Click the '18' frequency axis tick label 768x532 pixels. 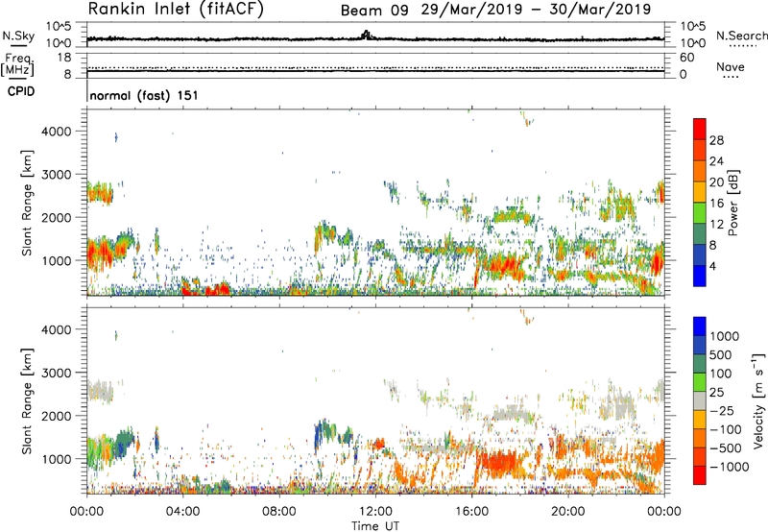[63, 58]
